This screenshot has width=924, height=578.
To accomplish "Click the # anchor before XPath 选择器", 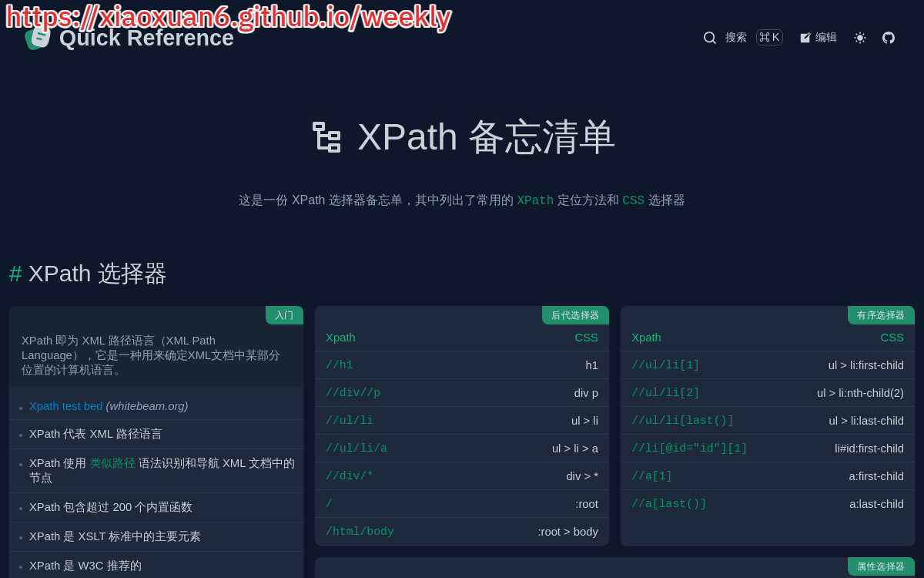I will pyautogui.click(x=15, y=274).
